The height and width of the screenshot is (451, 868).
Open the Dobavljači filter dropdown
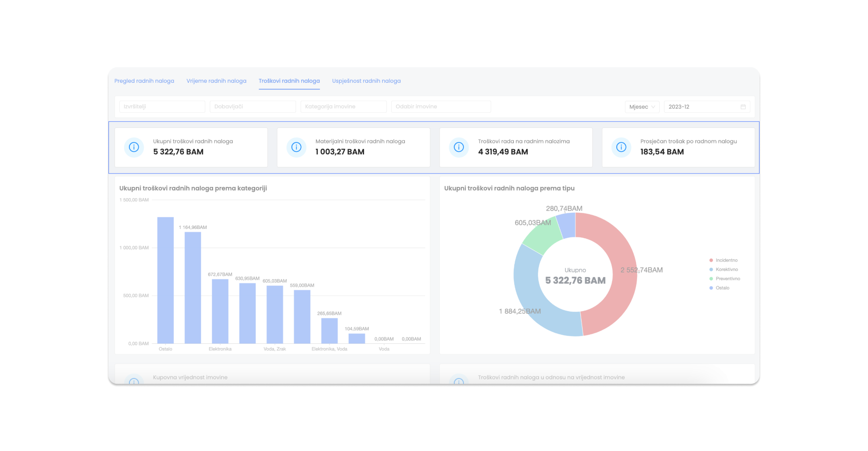pyautogui.click(x=253, y=107)
